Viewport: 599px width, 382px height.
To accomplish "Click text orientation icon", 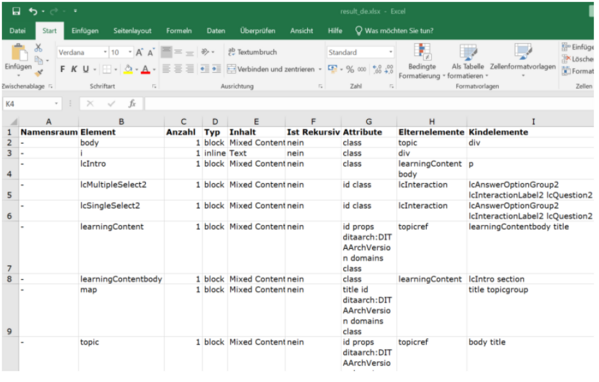I will 206,52.
